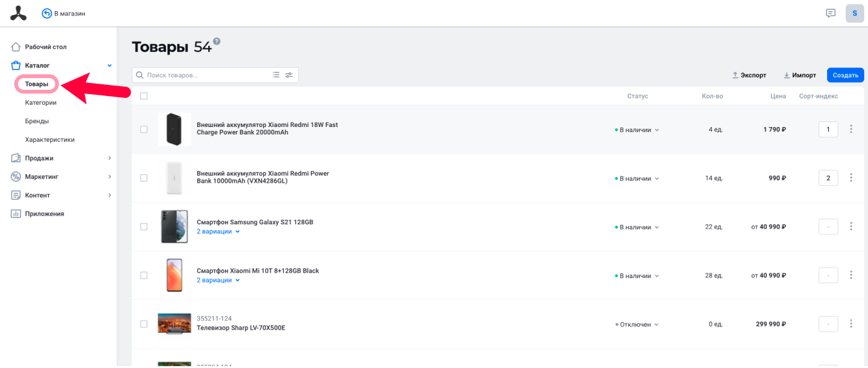868x368 pixels.
Task: Open three-dot menu for Redmi Power Bank 10000mAh
Action: click(x=851, y=178)
